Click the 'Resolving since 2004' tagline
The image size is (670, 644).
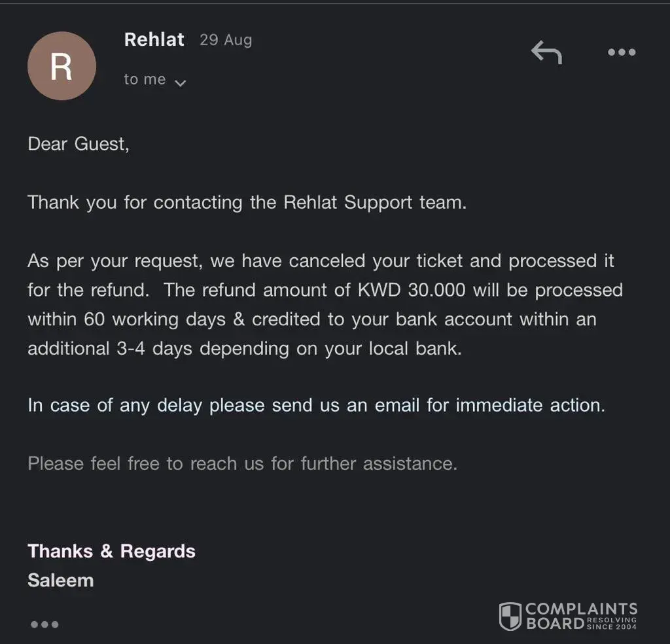pyautogui.click(x=611, y=623)
